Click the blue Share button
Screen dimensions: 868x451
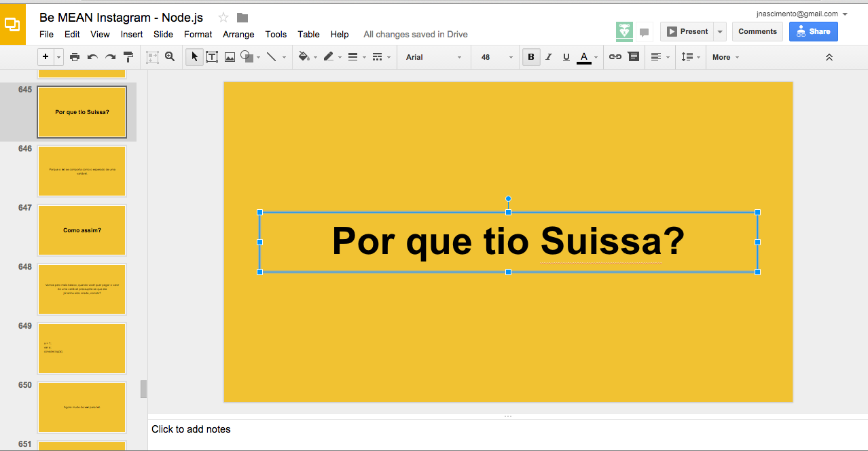click(813, 31)
